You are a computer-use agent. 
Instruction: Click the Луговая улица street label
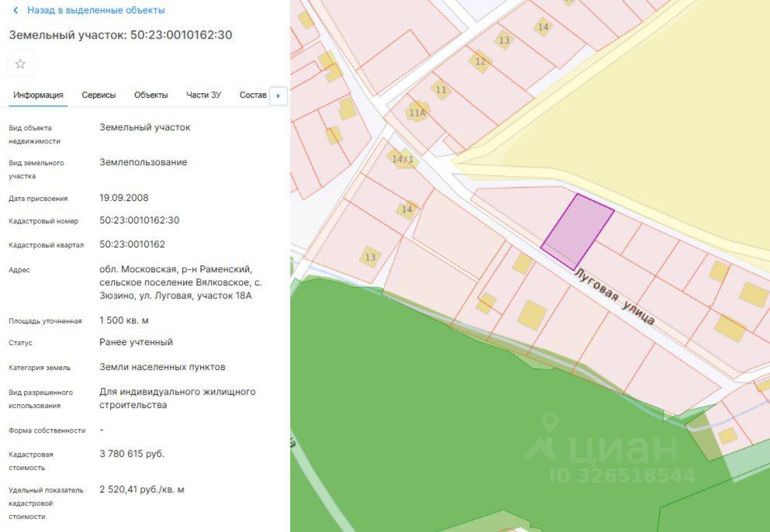(x=614, y=296)
